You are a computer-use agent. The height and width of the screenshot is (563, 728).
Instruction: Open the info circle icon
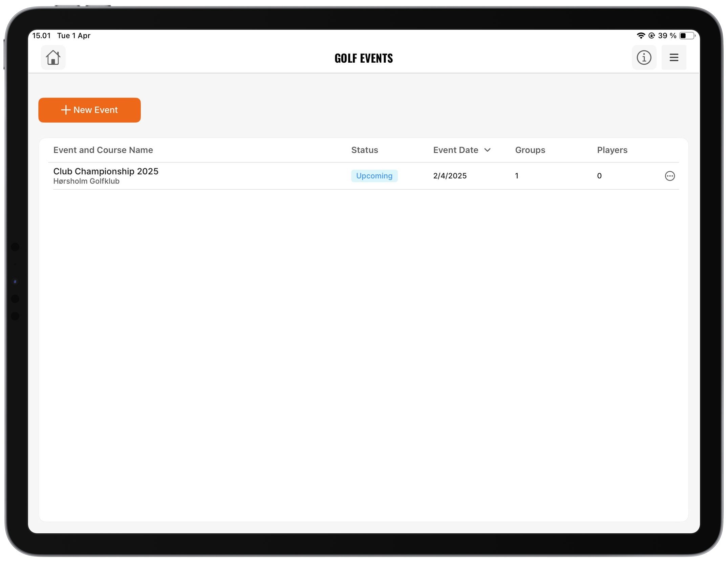pos(644,58)
